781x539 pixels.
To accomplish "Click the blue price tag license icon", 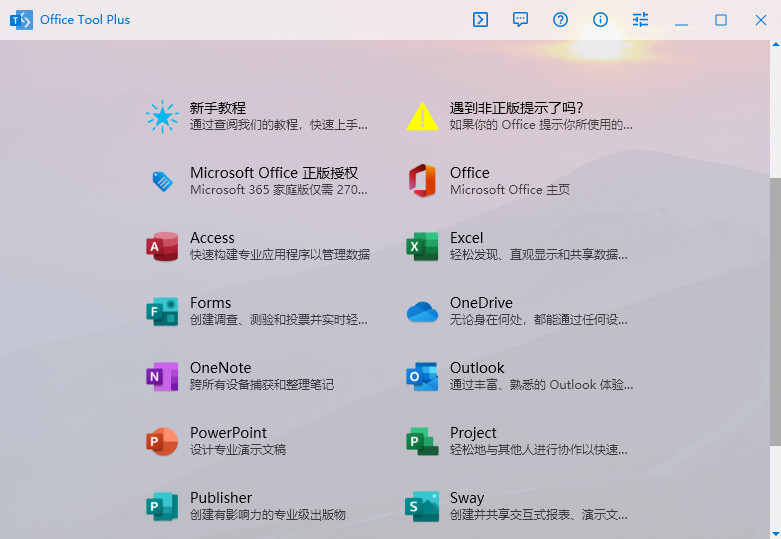I will pos(162,181).
